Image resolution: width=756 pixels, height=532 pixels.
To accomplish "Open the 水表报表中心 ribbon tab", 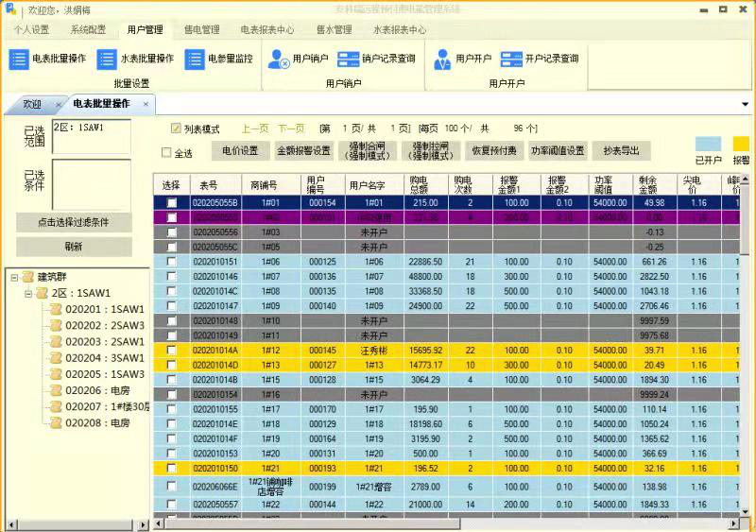I will [x=400, y=30].
